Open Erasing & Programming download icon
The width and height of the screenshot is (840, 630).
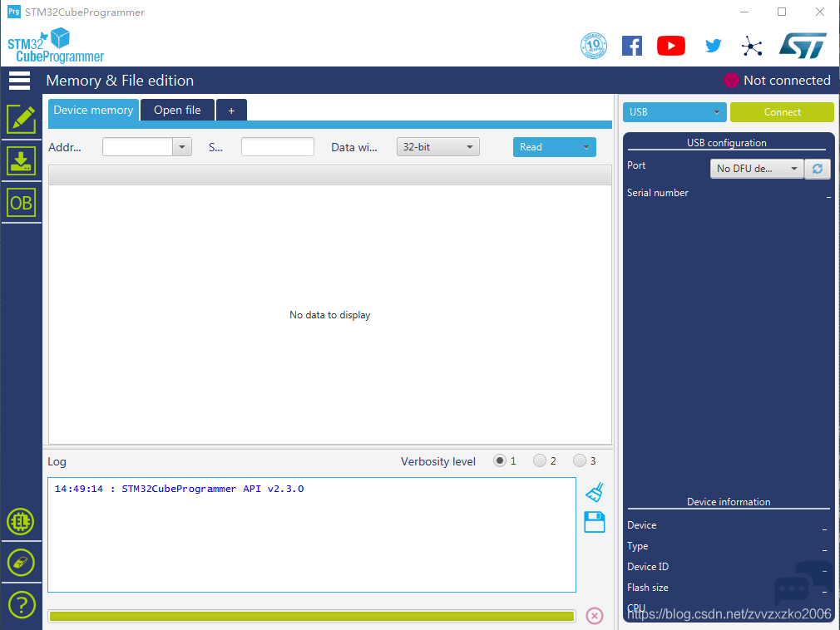pos(21,160)
